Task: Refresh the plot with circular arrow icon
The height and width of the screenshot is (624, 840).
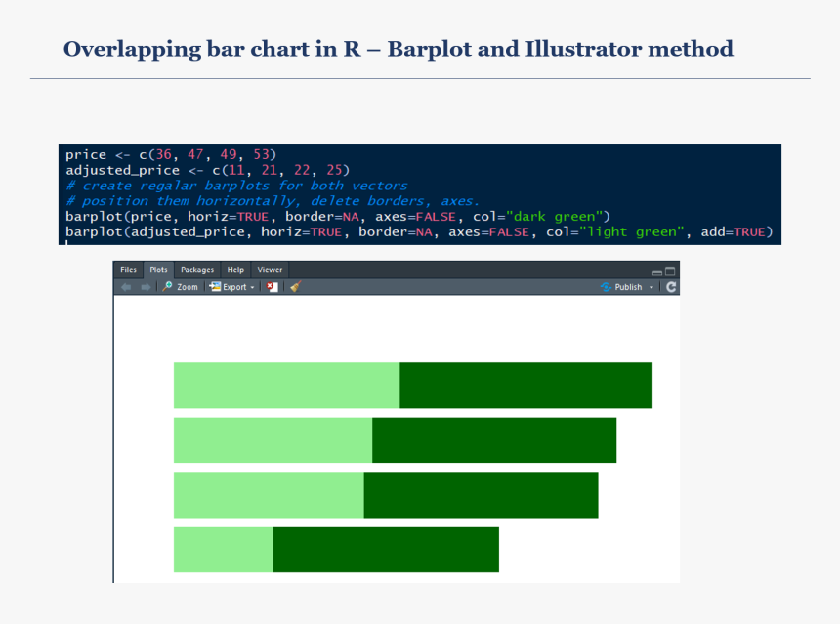Action: tap(671, 287)
